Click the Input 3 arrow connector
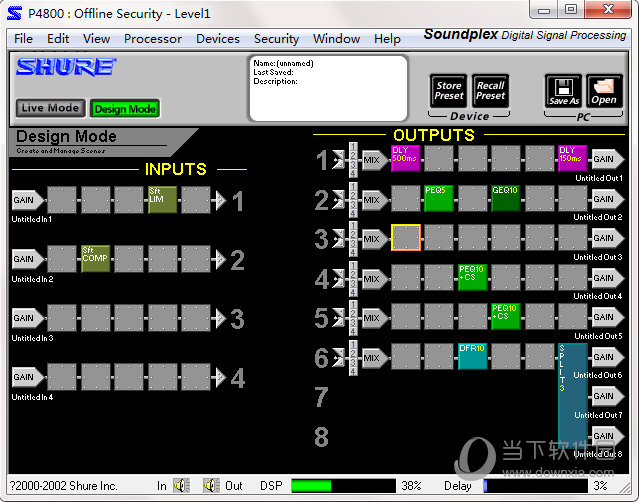 click(220, 318)
